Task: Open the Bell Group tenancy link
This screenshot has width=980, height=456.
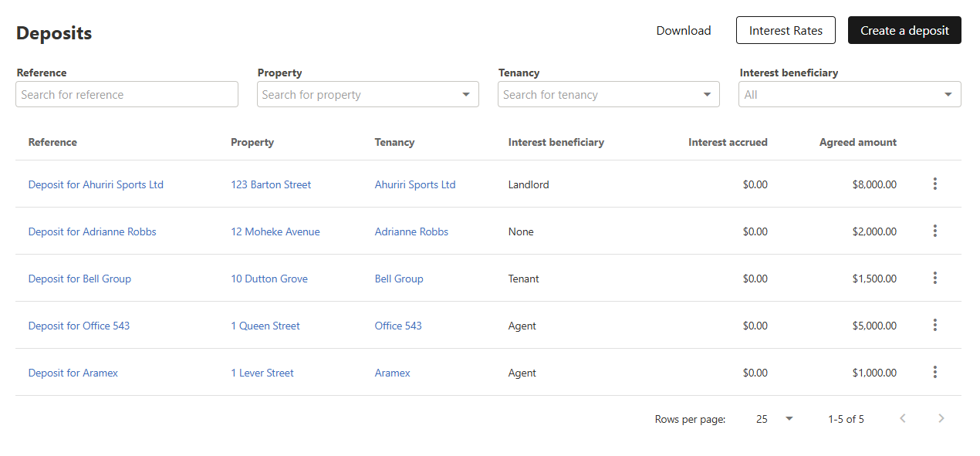Action: pos(399,279)
